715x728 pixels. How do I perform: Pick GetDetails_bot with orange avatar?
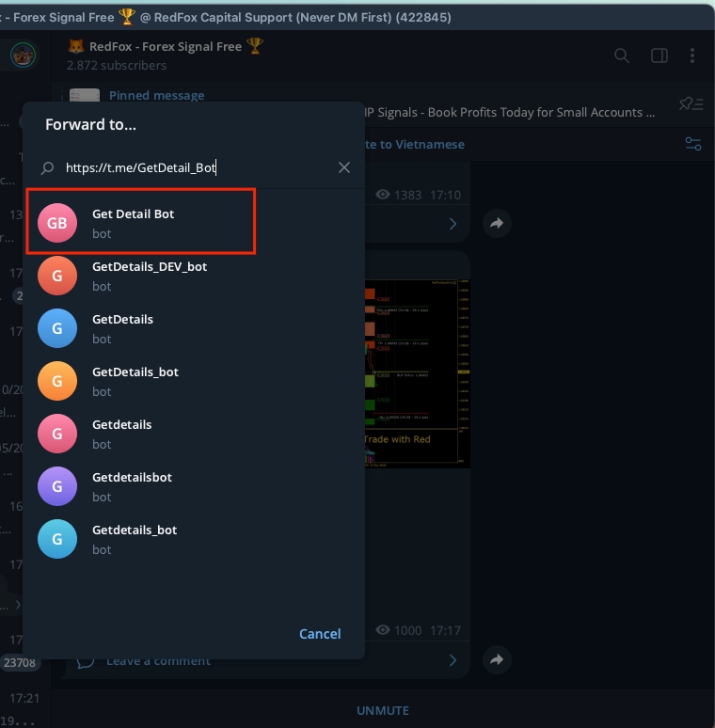point(135,381)
